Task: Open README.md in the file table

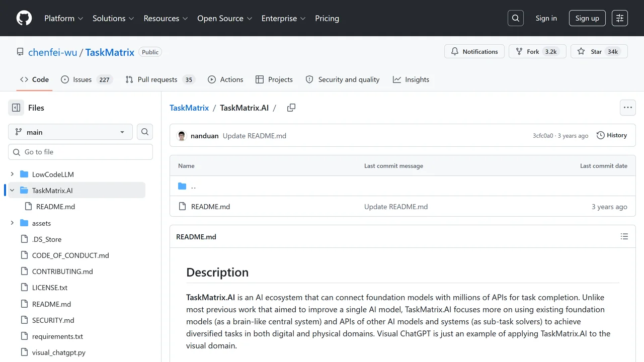Action: click(210, 207)
